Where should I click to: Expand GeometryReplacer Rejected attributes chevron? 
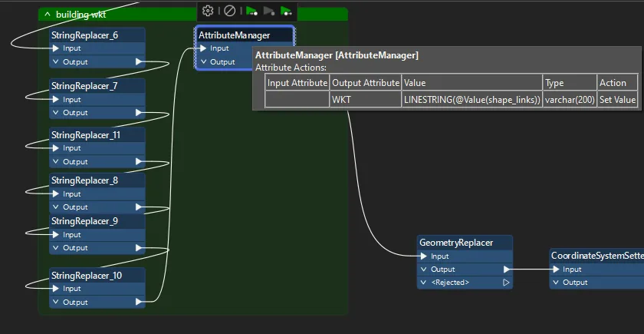pyautogui.click(x=423, y=283)
